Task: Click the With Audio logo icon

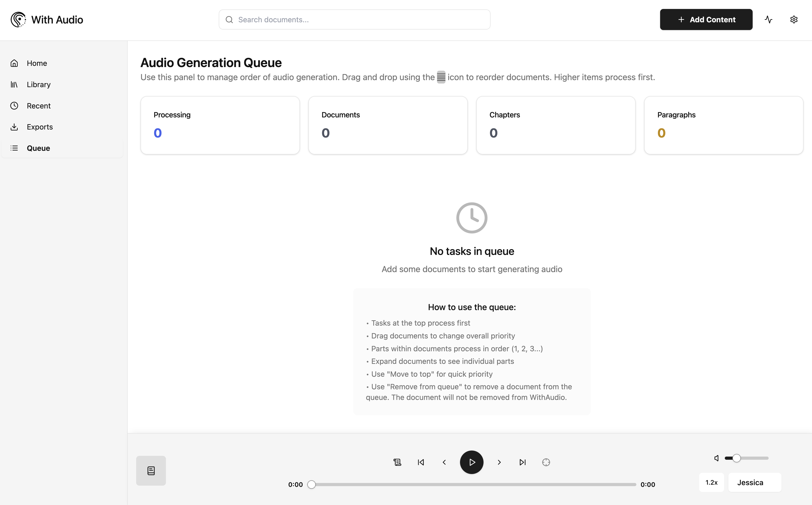Action: (18, 19)
